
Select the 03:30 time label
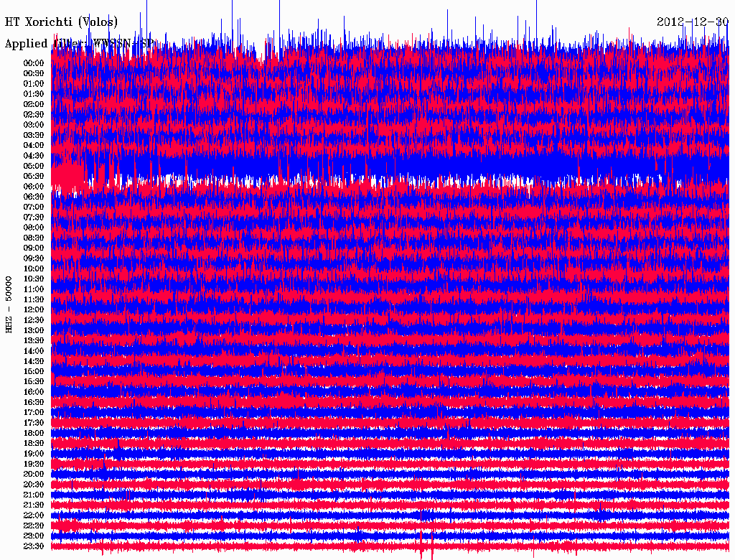[34, 135]
